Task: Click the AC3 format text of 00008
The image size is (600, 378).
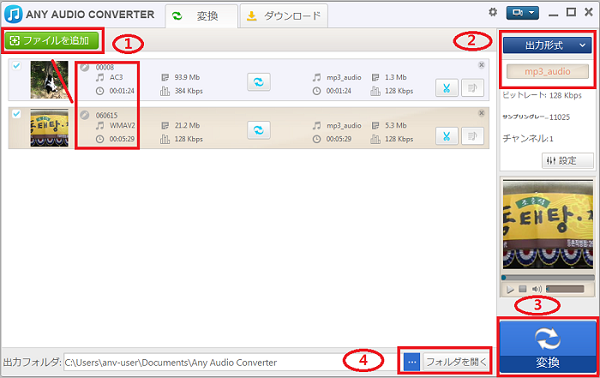Action: (x=116, y=78)
